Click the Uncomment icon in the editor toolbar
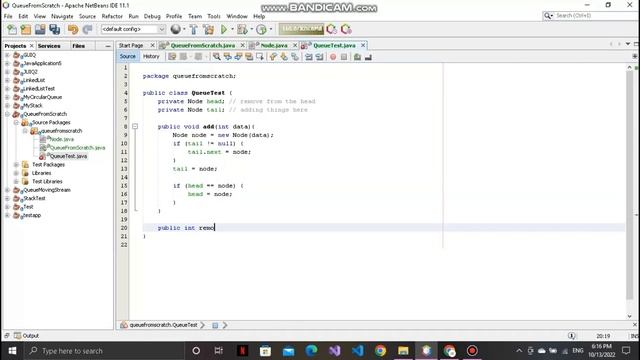Viewport: 640px width, 360px height. 368,57
